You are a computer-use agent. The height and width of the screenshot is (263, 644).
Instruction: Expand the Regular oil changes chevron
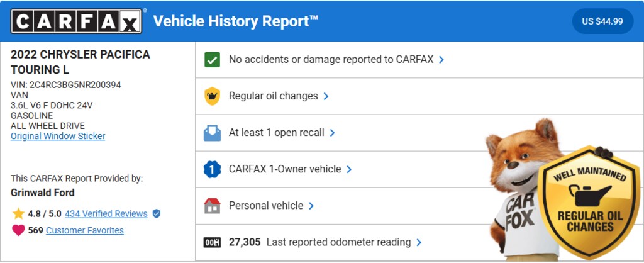point(326,96)
